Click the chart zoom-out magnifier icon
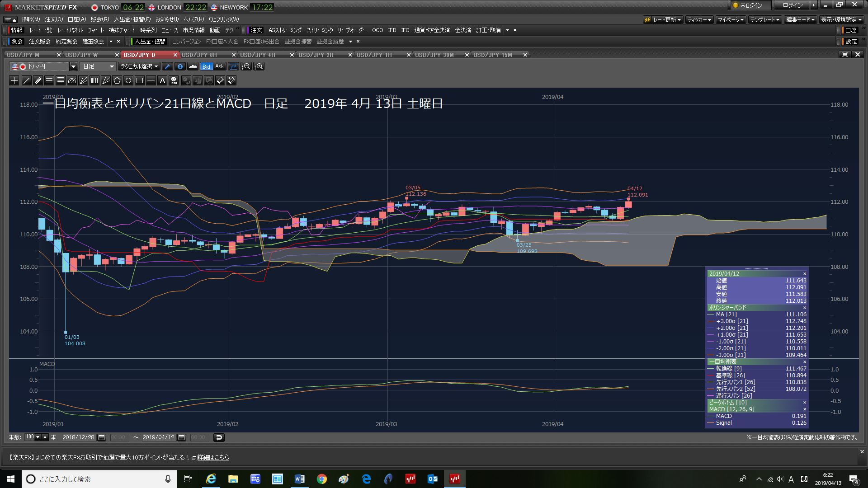This screenshot has width=868, height=488. point(245,66)
